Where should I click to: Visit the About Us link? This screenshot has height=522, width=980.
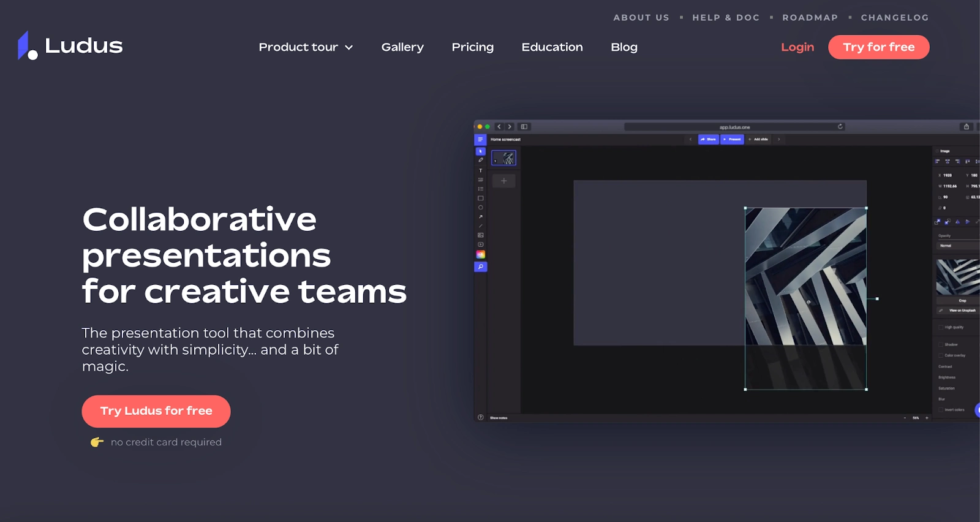coord(641,18)
